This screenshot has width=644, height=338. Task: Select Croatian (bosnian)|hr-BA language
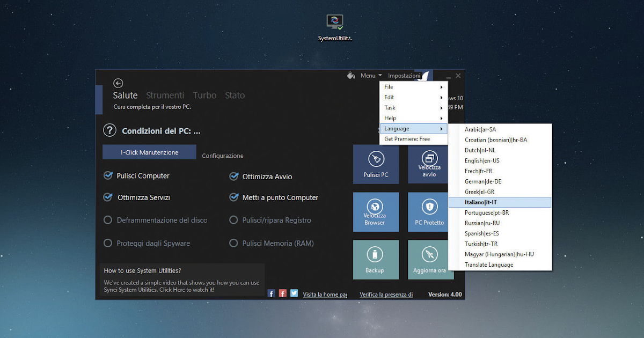[500, 140]
